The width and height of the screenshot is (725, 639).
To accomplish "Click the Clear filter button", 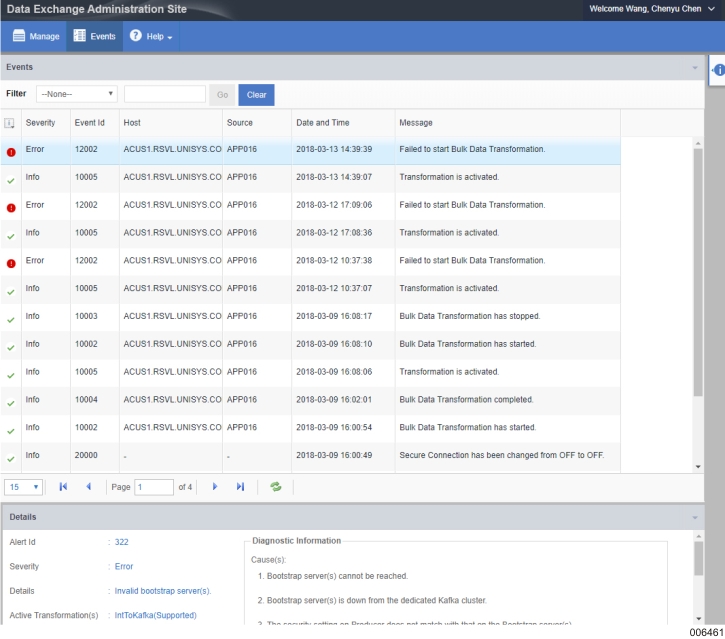I will pos(256,95).
